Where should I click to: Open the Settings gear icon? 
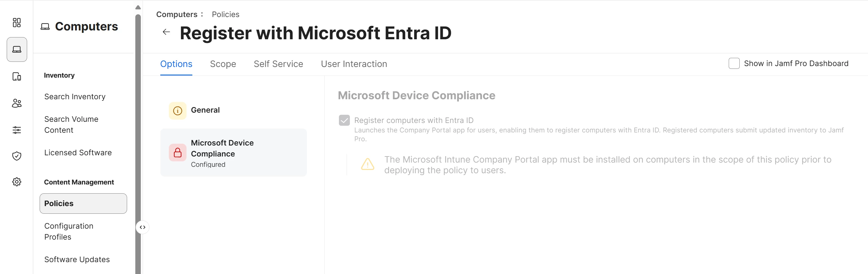16,182
